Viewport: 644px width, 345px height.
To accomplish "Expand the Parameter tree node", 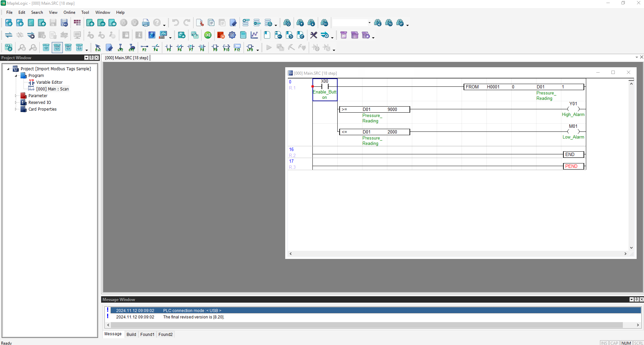I will coord(15,95).
